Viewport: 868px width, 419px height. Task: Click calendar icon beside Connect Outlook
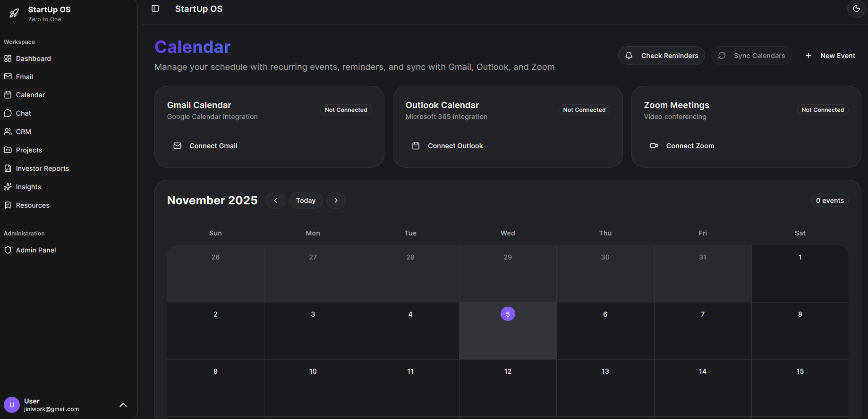pyautogui.click(x=416, y=146)
